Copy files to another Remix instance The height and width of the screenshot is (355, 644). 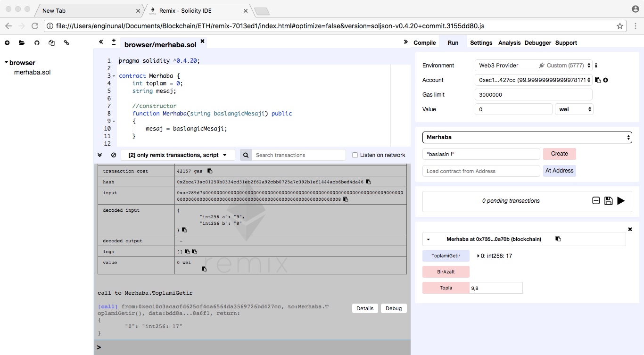pyautogui.click(x=52, y=43)
